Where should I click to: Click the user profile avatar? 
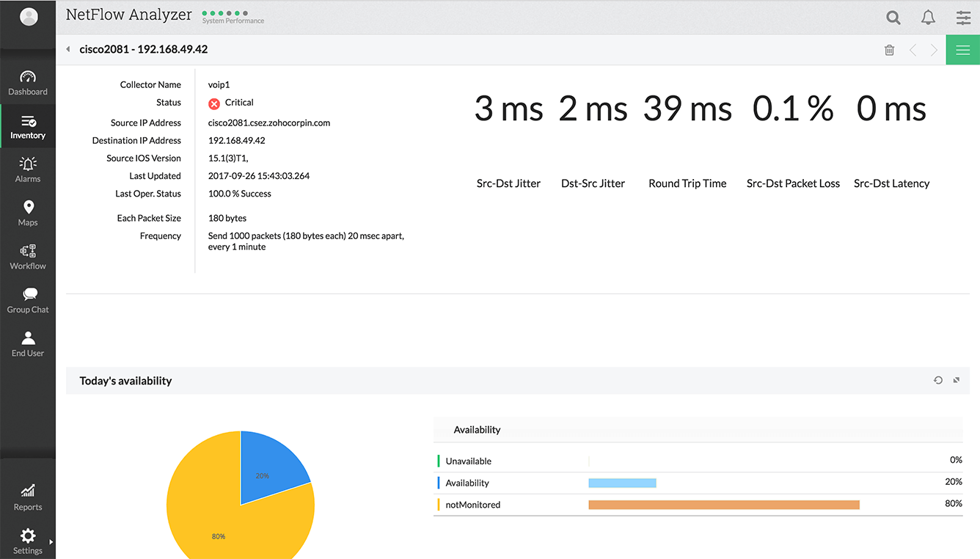(x=29, y=17)
